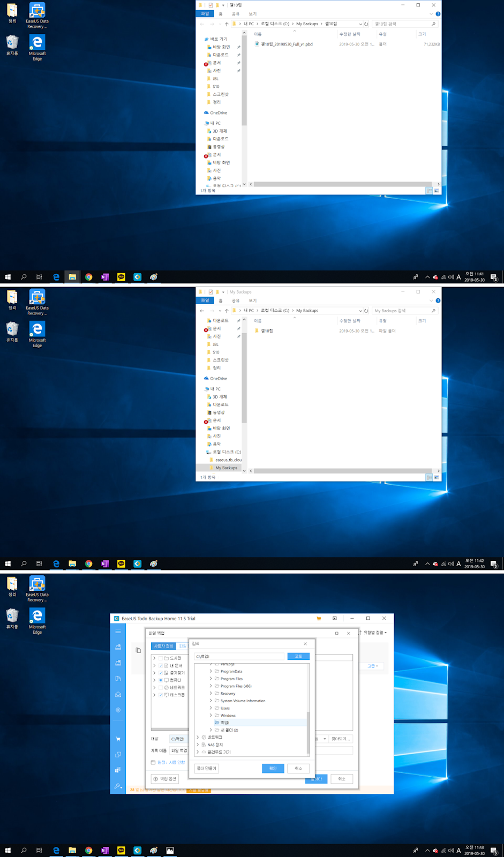Click the Photos app icon on the taskbar
This screenshot has width=504, height=857.
click(170, 850)
